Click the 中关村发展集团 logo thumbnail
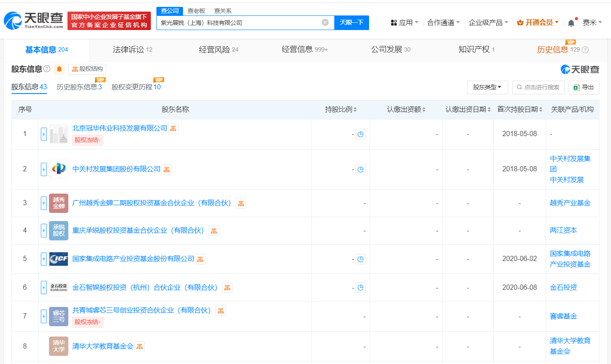This screenshot has height=364, width=611. tap(58, 170)
